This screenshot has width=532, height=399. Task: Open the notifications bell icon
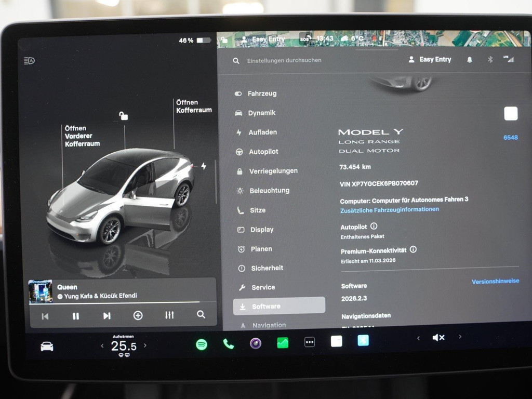tap(470, 59)
